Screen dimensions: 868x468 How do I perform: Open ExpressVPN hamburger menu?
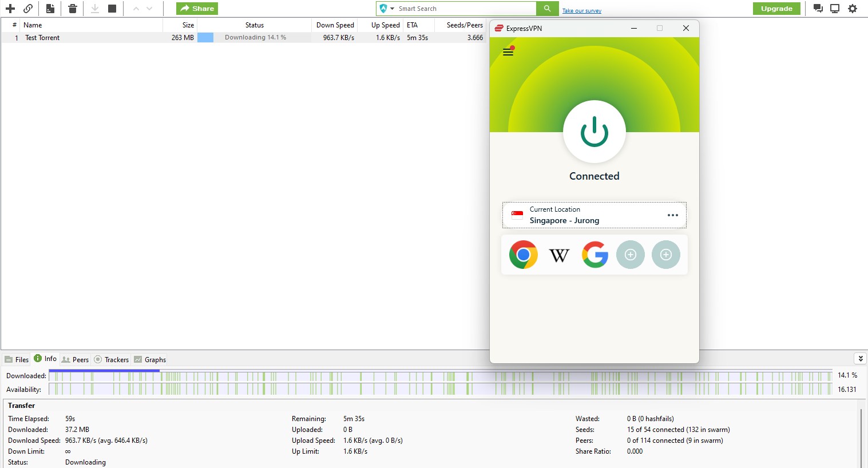508,52
